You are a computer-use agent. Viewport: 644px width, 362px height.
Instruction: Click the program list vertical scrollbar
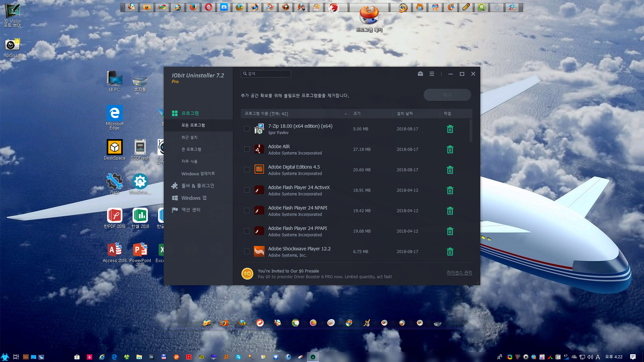[x=471, y=131]
